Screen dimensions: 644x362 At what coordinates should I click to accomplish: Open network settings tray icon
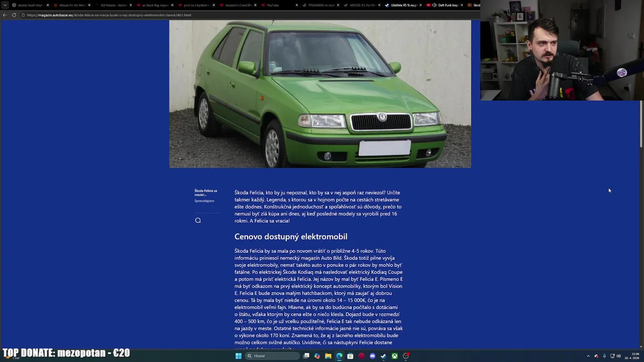(612, 356)
